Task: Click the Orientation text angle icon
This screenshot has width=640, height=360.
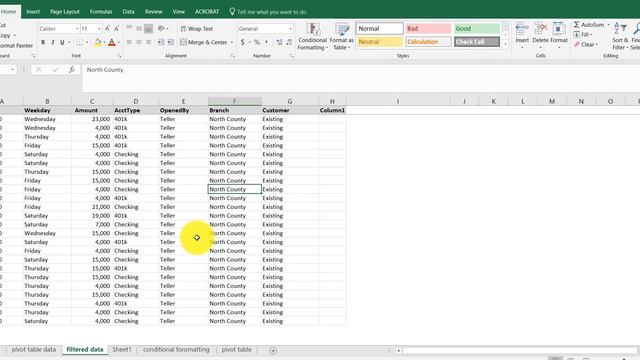Action: pos(162,29)
